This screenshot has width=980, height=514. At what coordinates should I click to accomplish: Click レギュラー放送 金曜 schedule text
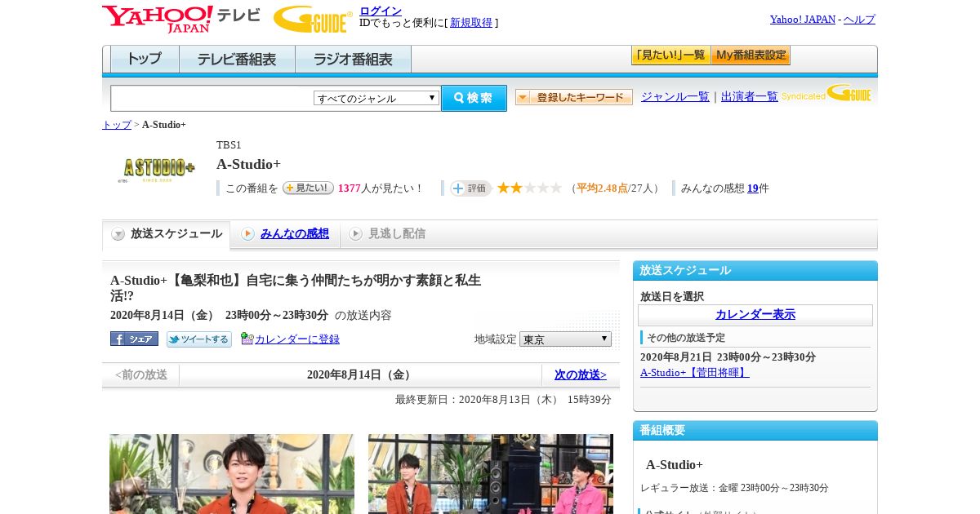coord(734,488)
